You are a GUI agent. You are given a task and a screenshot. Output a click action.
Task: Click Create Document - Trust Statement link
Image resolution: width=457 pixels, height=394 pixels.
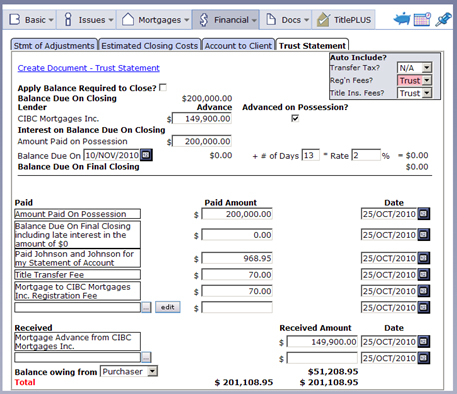pos(88,68)
